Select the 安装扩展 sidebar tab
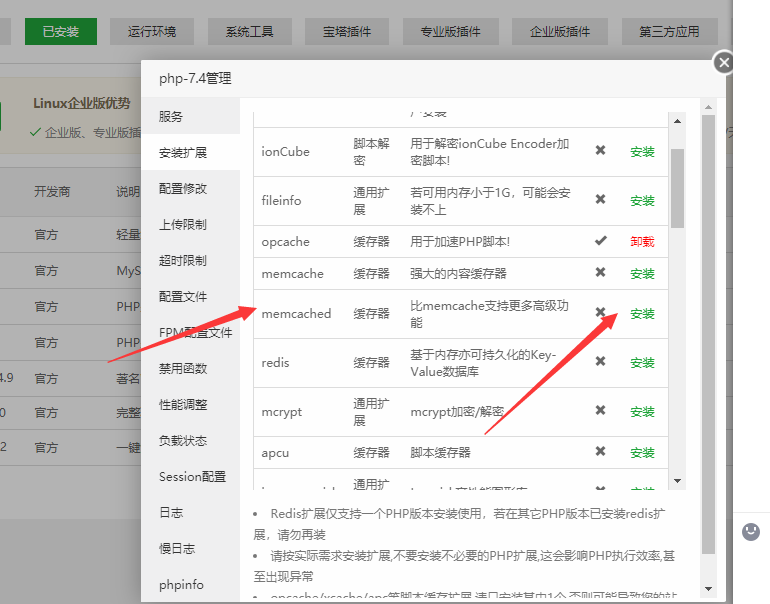The image size is (770, 604). [x=191, y=152]
